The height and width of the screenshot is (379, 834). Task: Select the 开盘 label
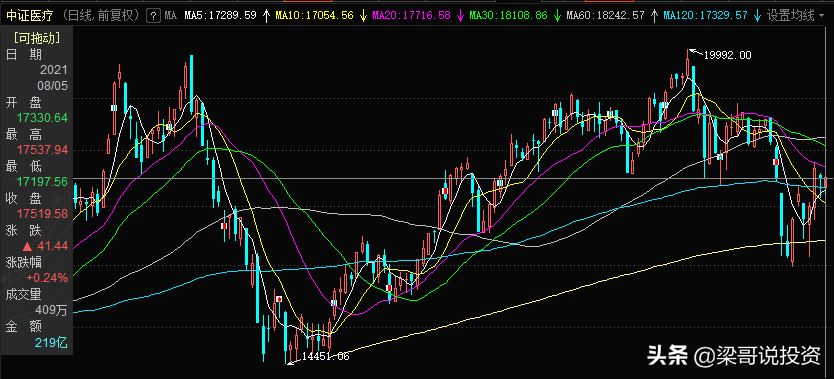click(24, 102)
